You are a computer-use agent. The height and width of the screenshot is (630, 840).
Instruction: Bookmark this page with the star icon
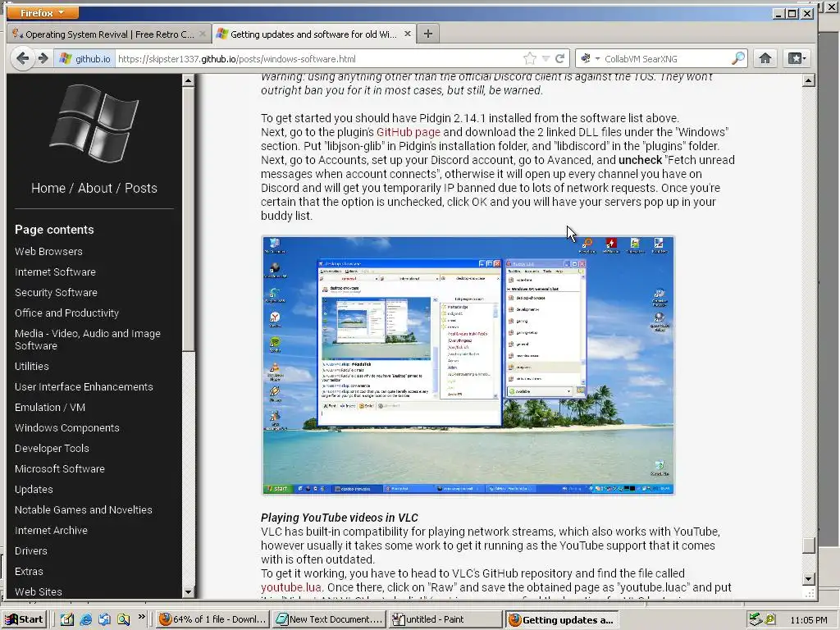(x=530, y=58)
